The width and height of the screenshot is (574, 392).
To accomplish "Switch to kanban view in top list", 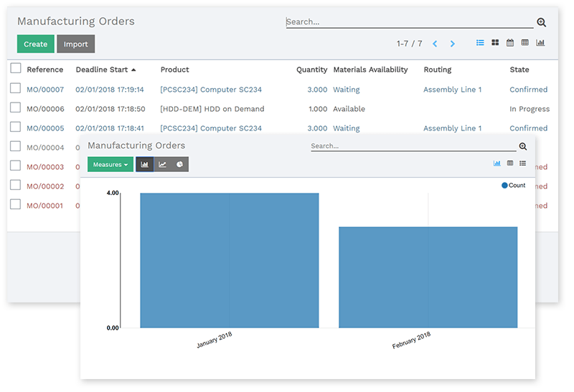I will tap(495, 43).
